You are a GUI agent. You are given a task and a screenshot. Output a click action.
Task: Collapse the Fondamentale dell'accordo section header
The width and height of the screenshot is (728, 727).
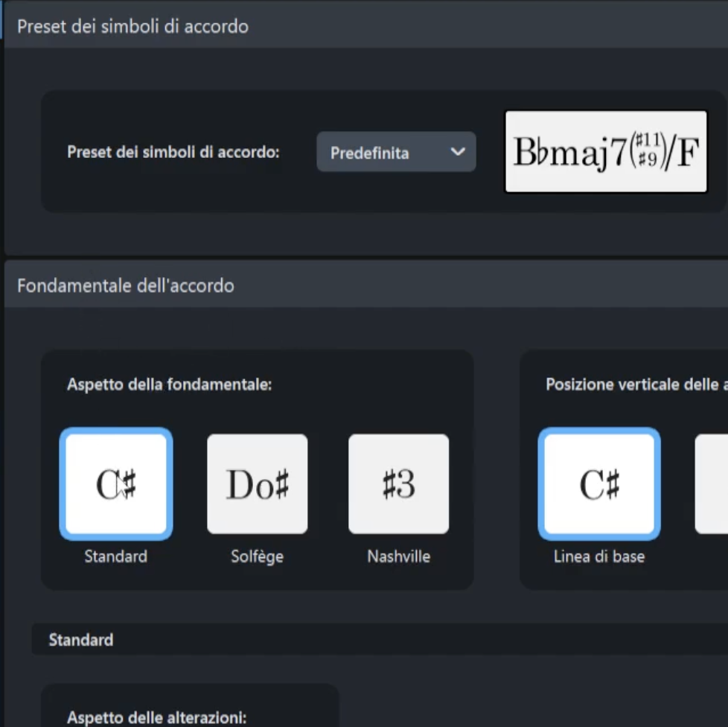(125, 285)
